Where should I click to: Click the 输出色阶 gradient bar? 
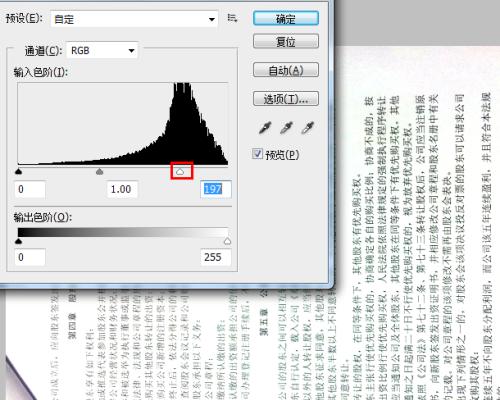coord(123,232)
